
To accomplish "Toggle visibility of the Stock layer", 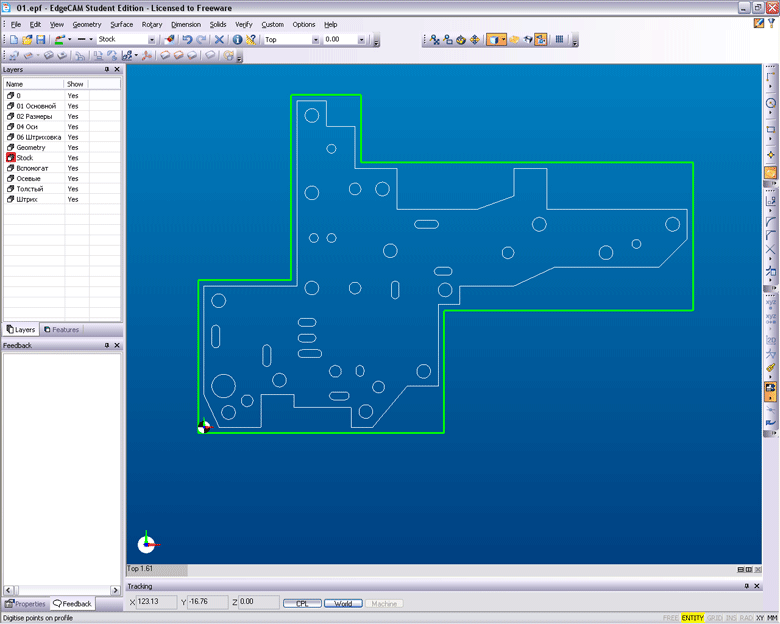I will click(x=73, y=158).
